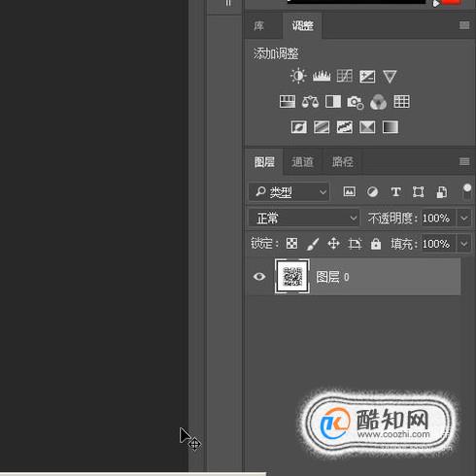Add a Brightness/Contrast adjustment
This screenshot has height=476, width=476.
coord(298,77)
